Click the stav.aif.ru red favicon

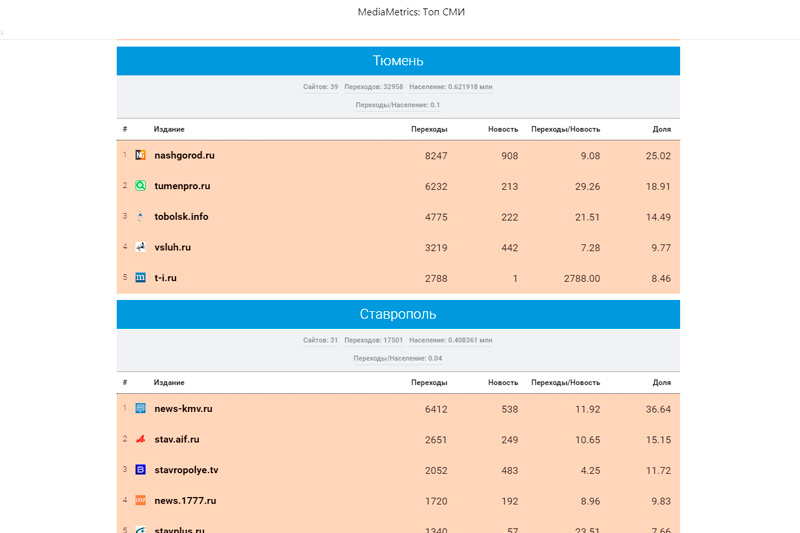click(141, 439)
